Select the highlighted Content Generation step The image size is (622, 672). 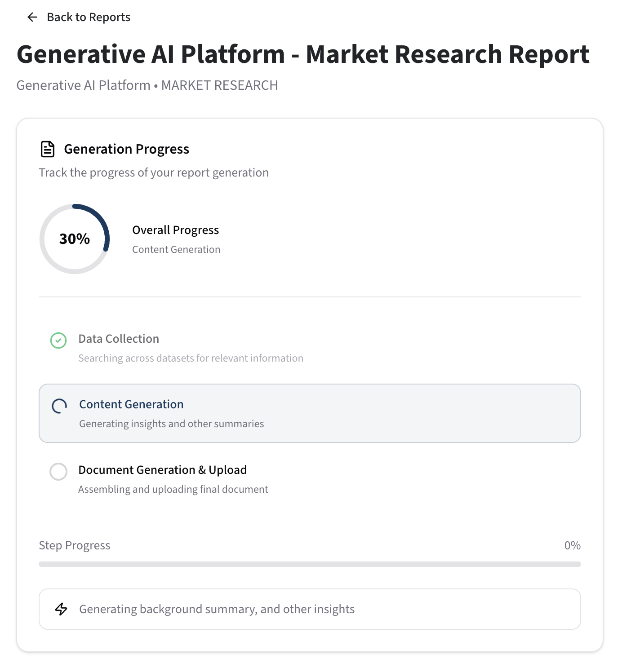[310, 413]
